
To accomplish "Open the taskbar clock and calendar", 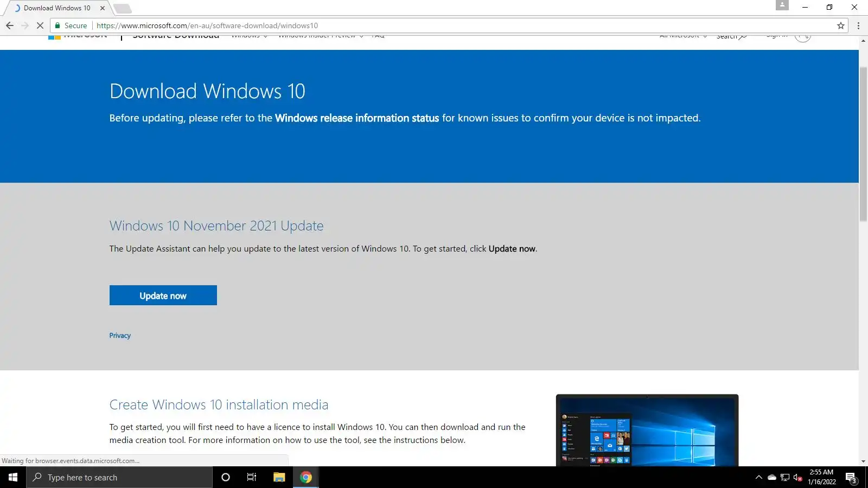I will point(821,477).
